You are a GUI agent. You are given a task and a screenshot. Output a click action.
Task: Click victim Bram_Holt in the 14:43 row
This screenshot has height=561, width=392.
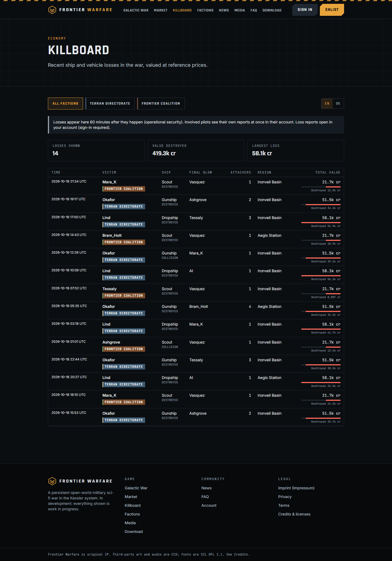point(112,235)
